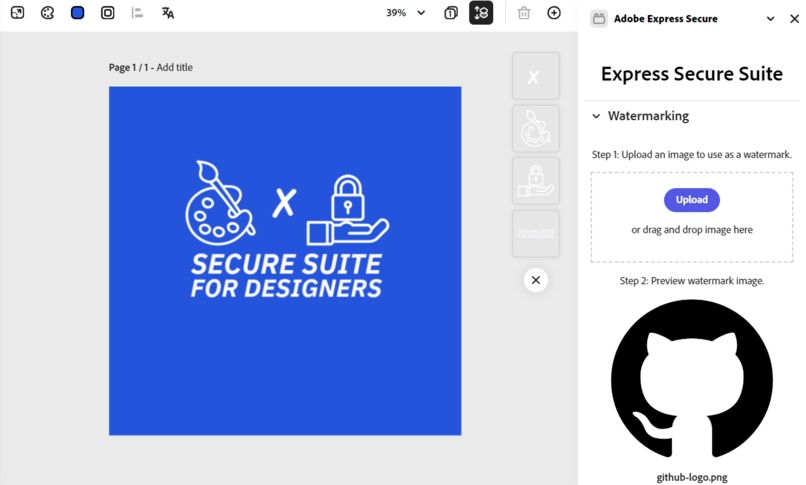Click the align icon in the toolbar
This screenshot has height=485, width=806.
[x=137, y=13]
